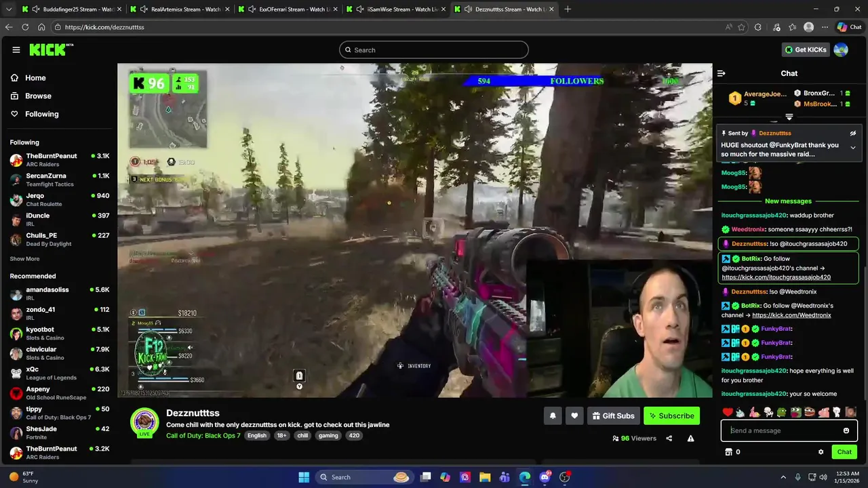Expand the gift leaderboard arrow
This screenshot has height=488, width=868.
(x=789, y=117)
